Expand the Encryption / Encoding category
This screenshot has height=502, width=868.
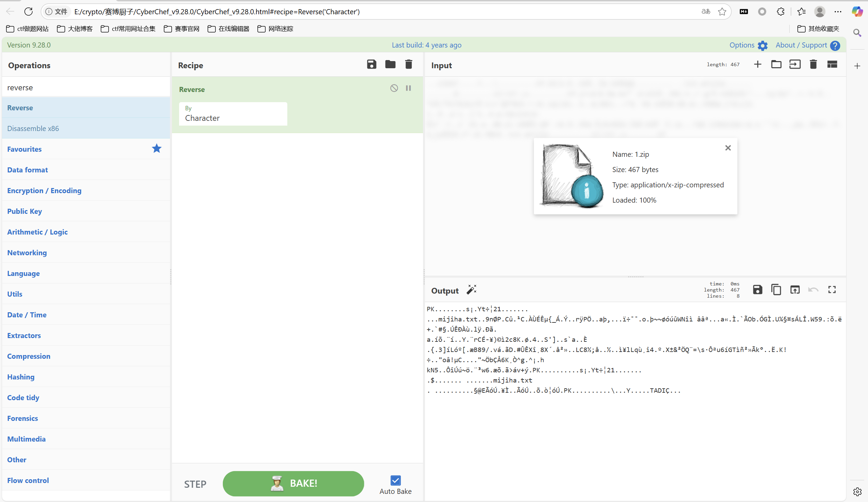pyautogui.click(x=86, y=190)
